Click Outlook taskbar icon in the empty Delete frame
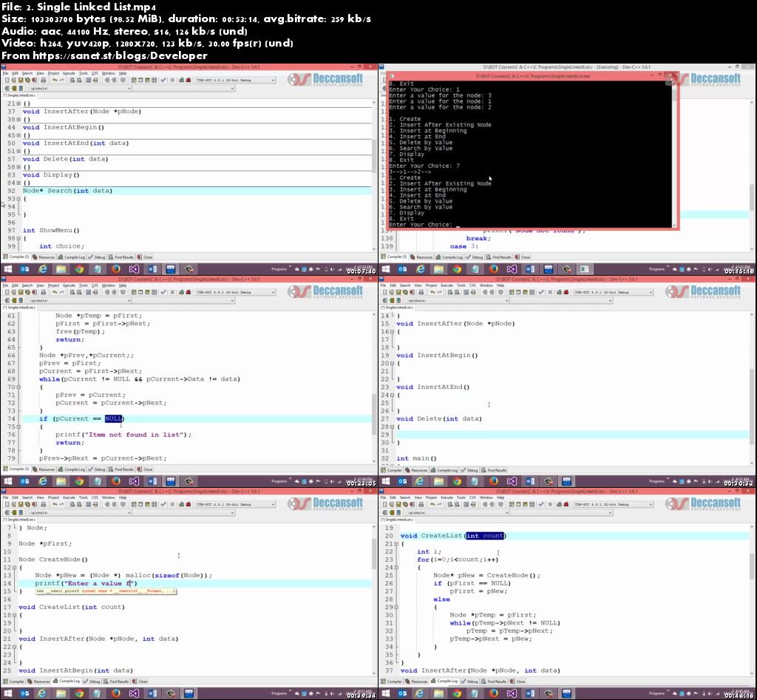The height and width of the screenshot is (700, 757). click(x=402, y=480)
